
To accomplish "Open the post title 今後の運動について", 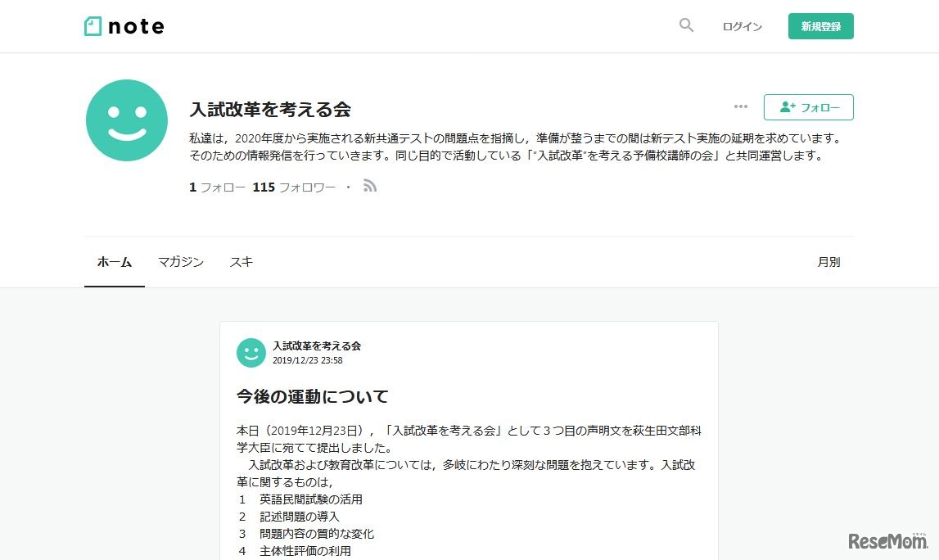I will click(313, 396).
